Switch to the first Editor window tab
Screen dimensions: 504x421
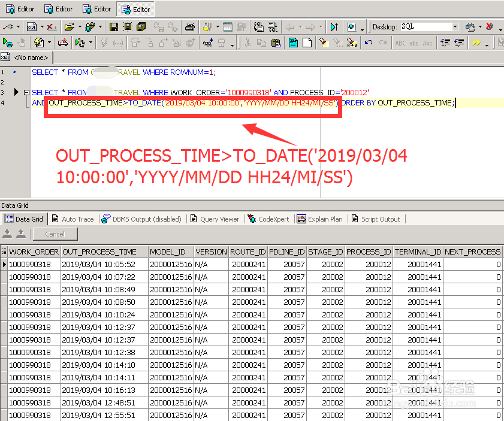click(x=20, y=9)
